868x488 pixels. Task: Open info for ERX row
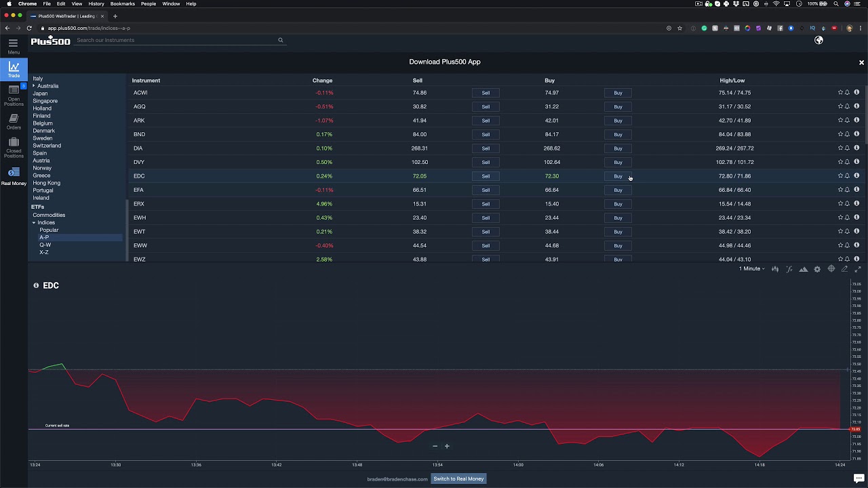pos(856,203)
